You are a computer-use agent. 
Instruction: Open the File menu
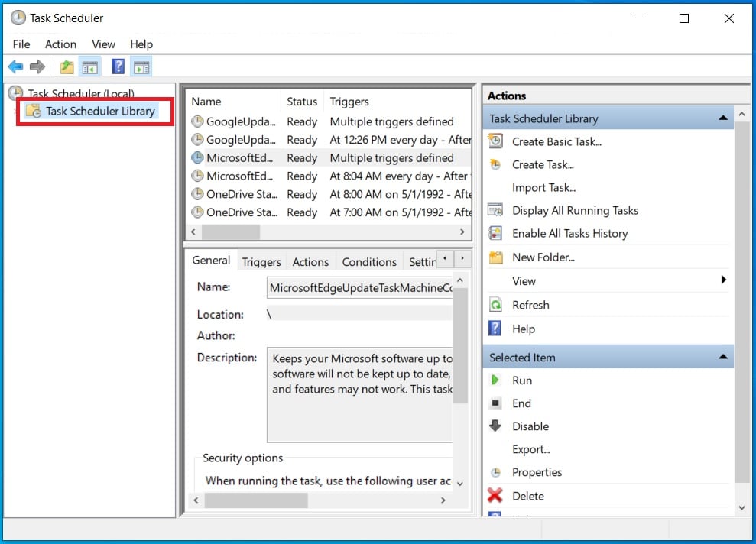pos(21,44)
